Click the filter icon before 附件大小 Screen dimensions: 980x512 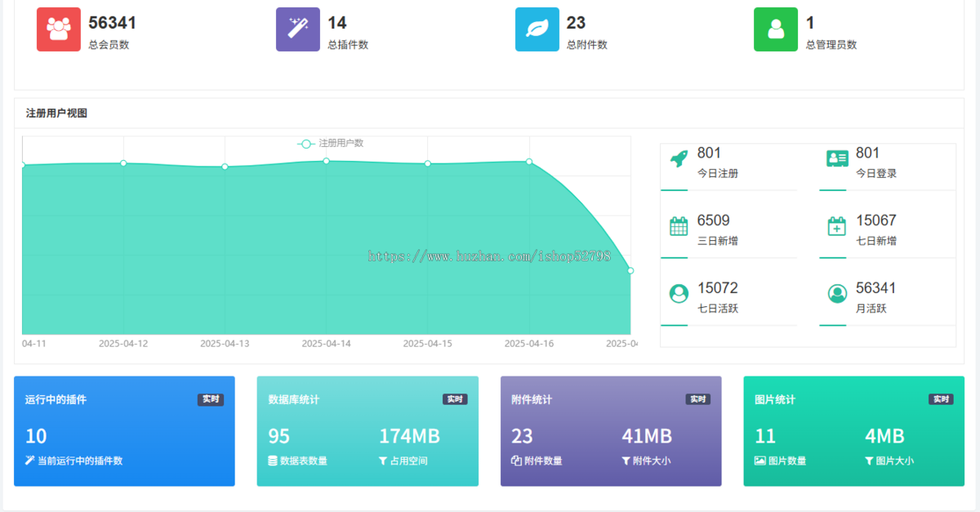[626, 461]
